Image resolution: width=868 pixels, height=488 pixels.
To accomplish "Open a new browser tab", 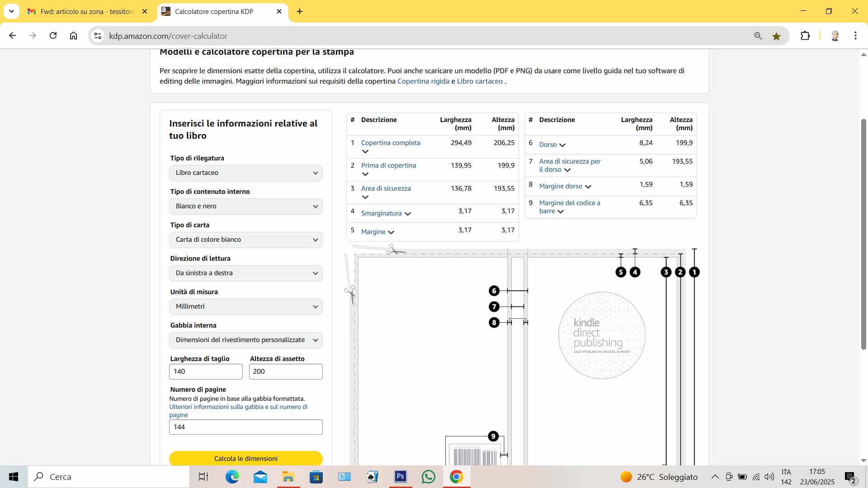I will [x=300, y=12].
